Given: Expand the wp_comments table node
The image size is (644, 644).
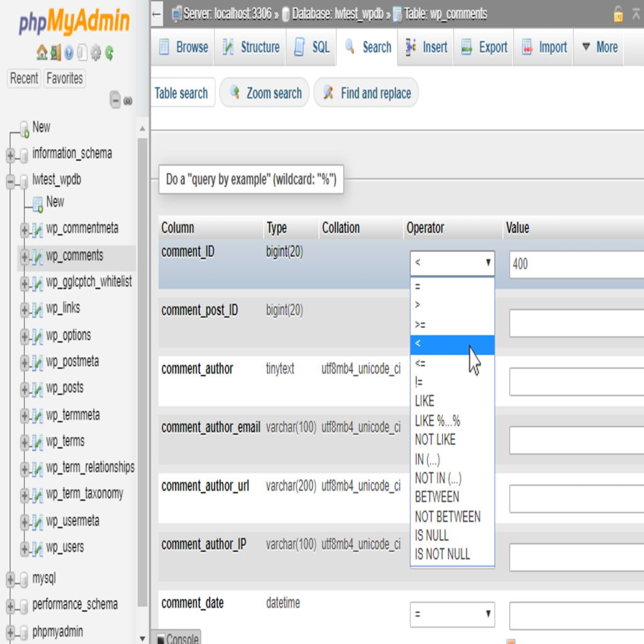Looking at the screenshot, I should [x=25, y=257].
